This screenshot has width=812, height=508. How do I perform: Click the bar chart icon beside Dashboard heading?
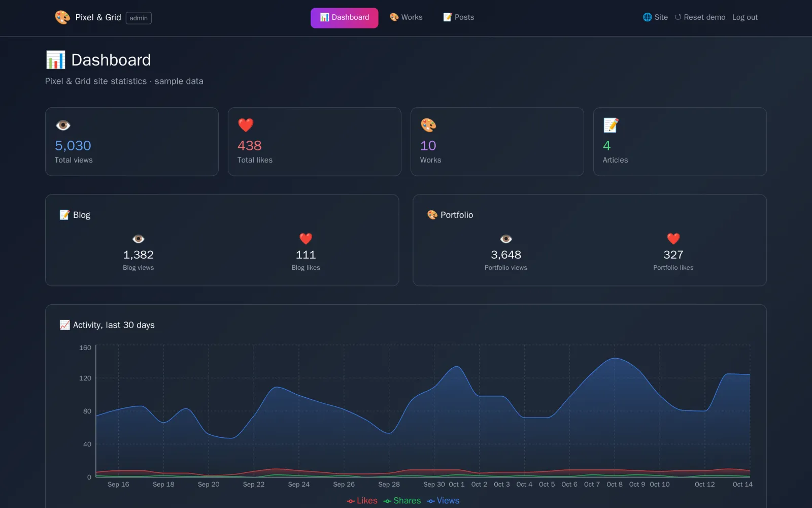coord(56,60)
